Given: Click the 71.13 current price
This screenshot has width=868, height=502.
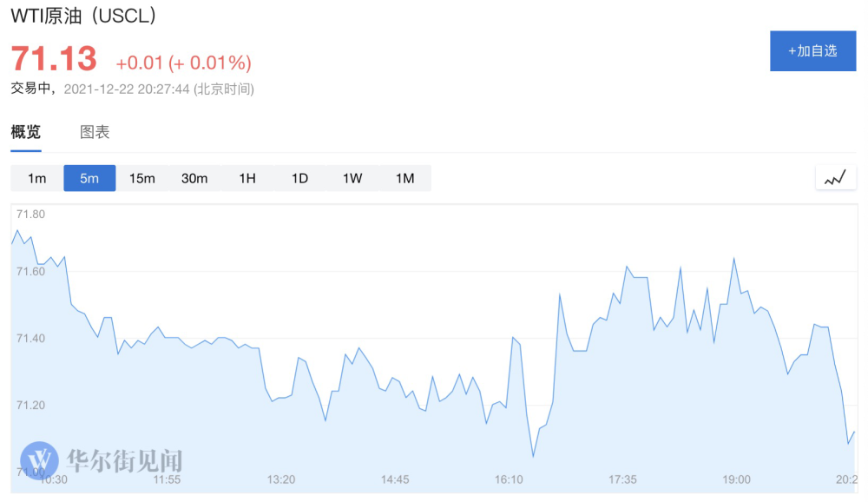Looking at the screenshot, I should pos(53,59).
